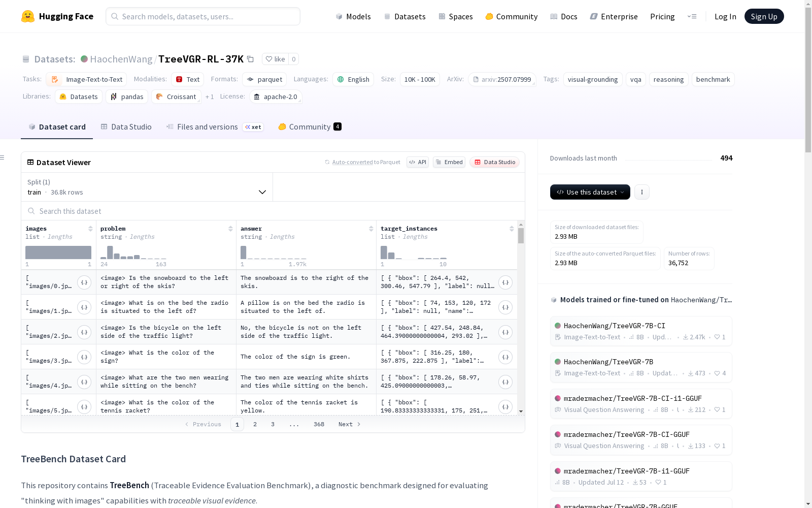
Task: Go to the Next page of rows
Action: pos(350,424)
